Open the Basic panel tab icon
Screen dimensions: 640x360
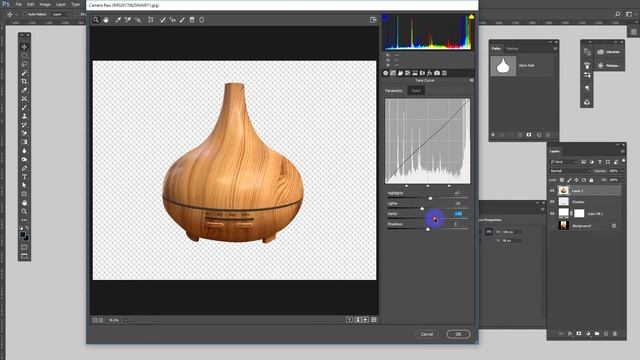pyautogui.click(x=386, y=73)
